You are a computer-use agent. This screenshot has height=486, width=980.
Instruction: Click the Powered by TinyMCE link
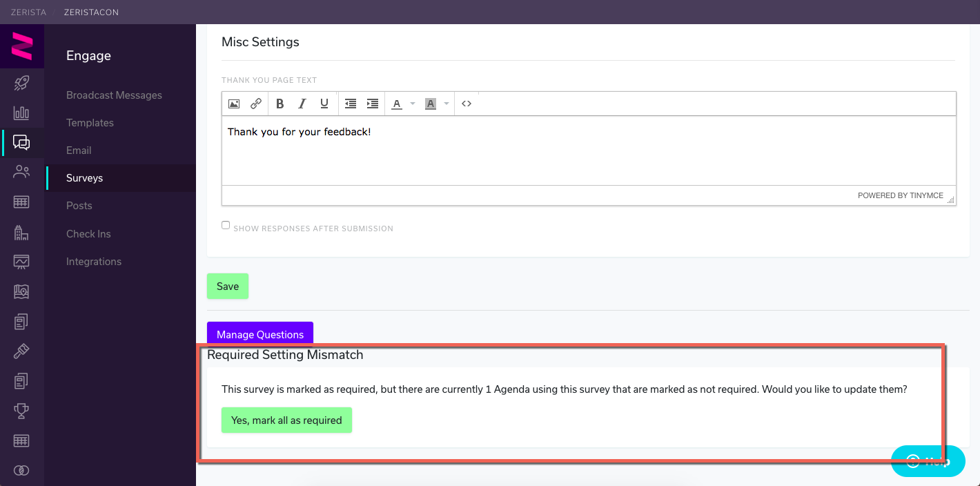901,195
